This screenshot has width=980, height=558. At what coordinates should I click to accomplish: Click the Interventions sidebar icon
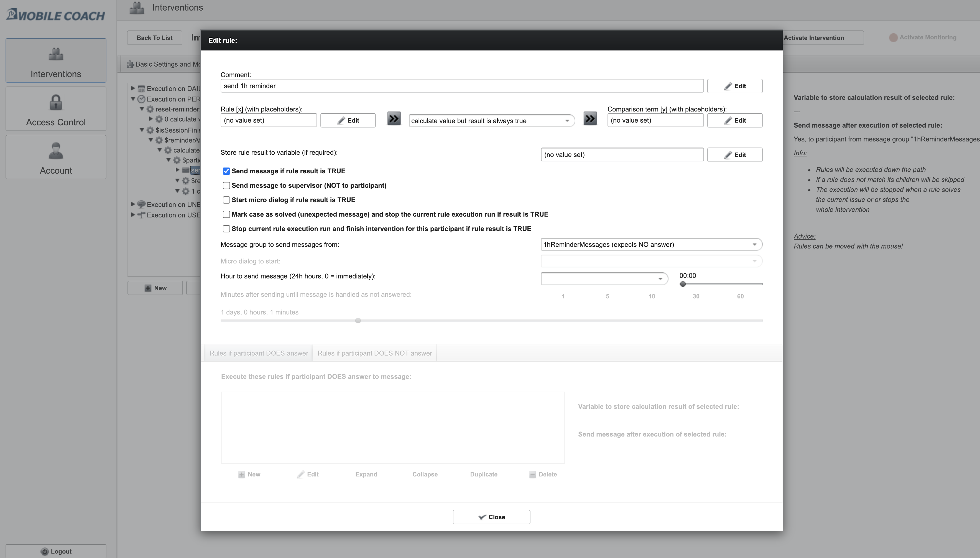(x=56, y=54)
